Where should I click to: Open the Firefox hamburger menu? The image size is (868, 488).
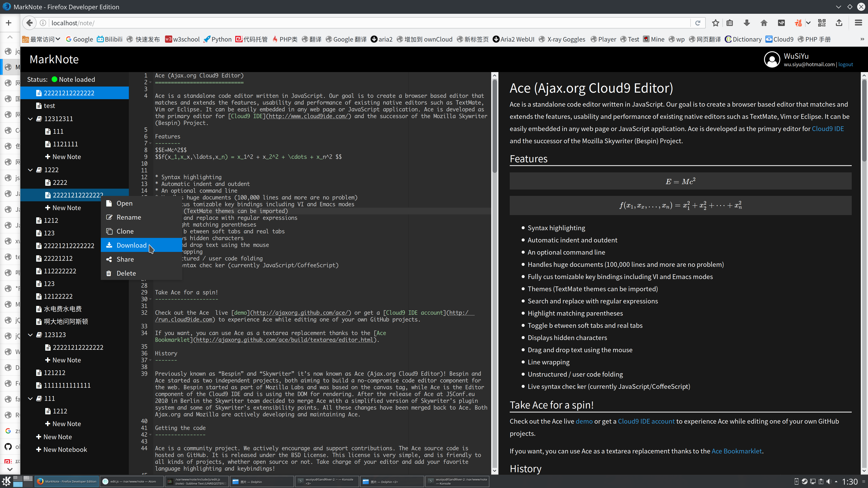(858, 23)
